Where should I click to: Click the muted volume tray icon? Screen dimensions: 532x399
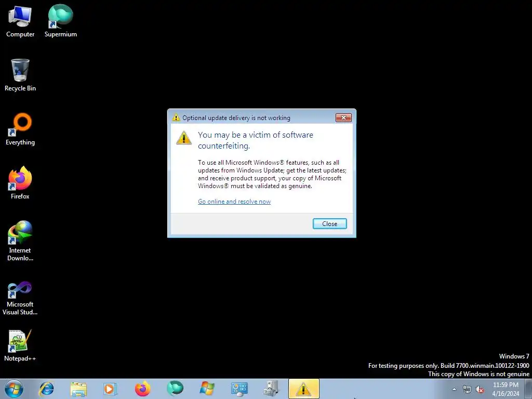pos(480,389)
